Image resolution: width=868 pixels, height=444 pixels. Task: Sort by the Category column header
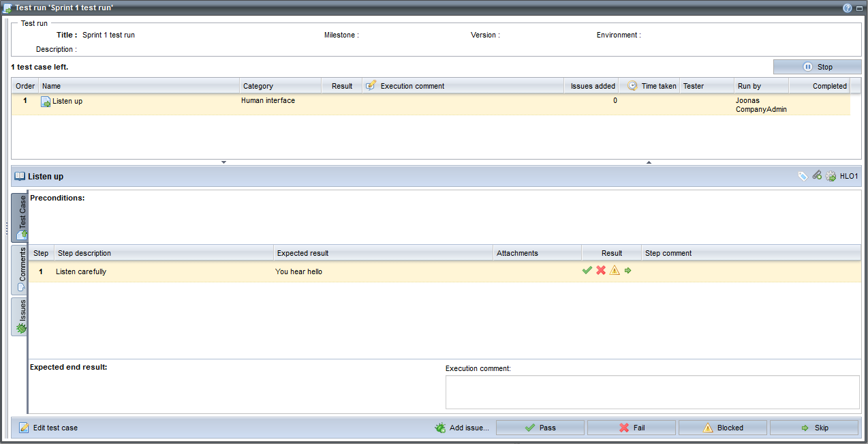coord(281,86)
